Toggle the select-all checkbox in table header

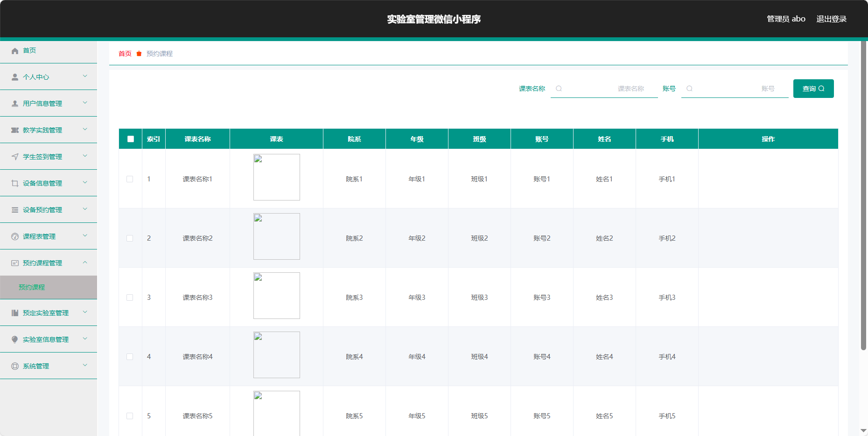(x=131, y=139)
